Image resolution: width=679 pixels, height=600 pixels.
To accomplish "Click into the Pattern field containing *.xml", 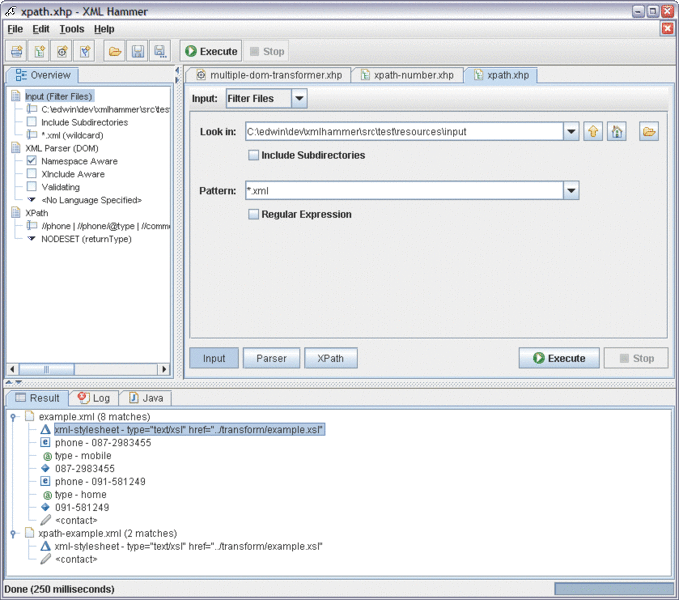I will point(404,190).
